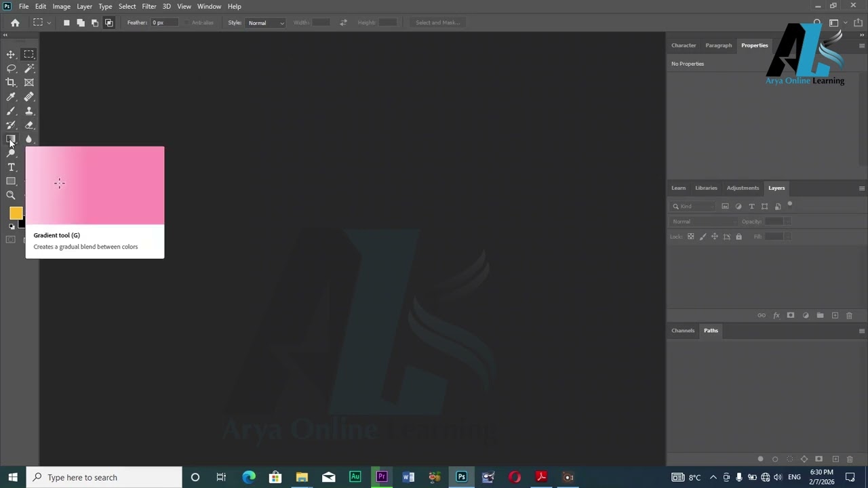Click the foreground color swatch
This screenshot has width=868, height=488.
(x=16, y=213)
